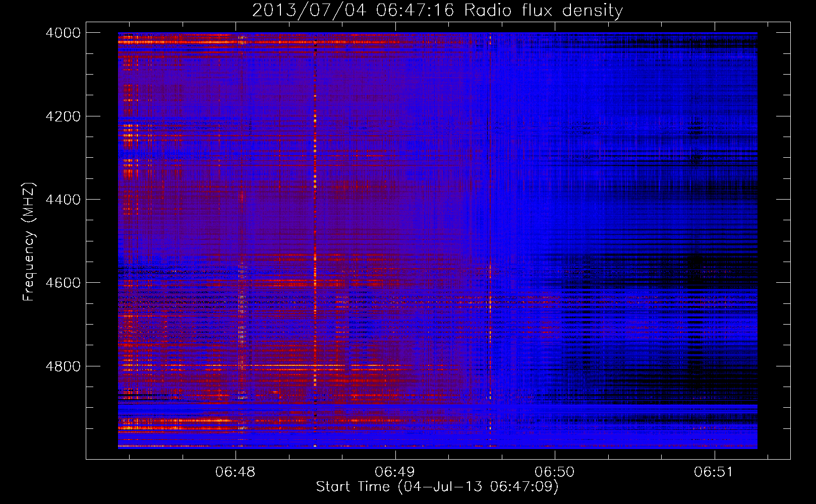Select the 4200 frequency tick label
816x504 pixels.
coord(63,116)
